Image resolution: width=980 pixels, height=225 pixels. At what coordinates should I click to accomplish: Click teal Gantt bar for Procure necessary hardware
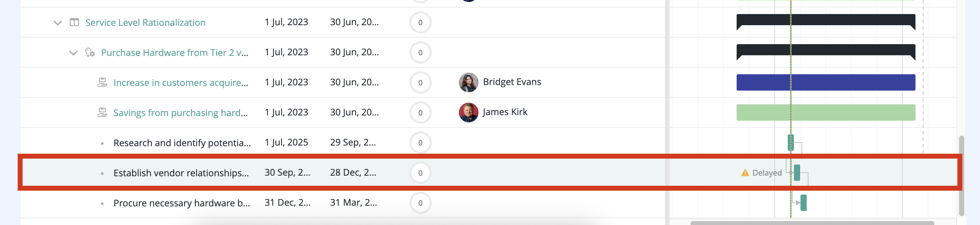point(803,203)
